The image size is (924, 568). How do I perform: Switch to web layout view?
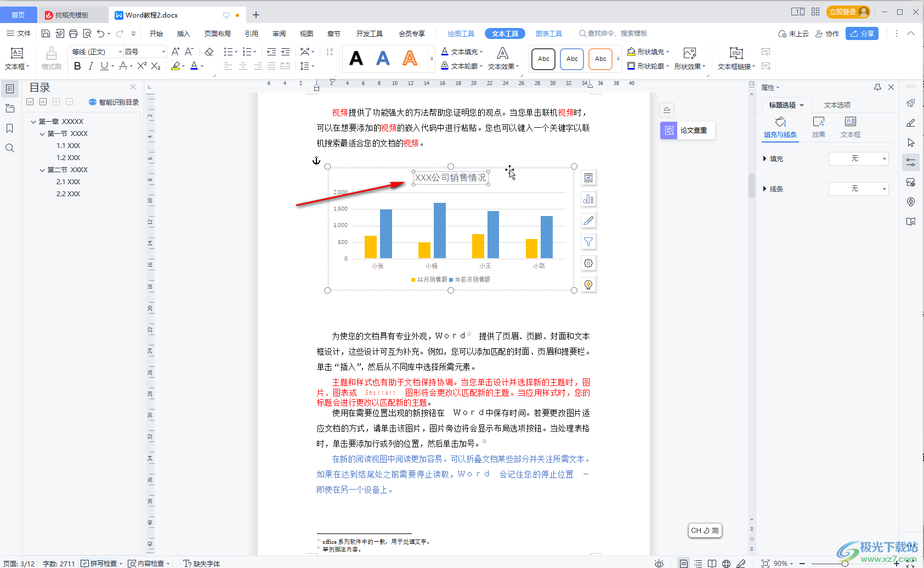coord(726,564)
